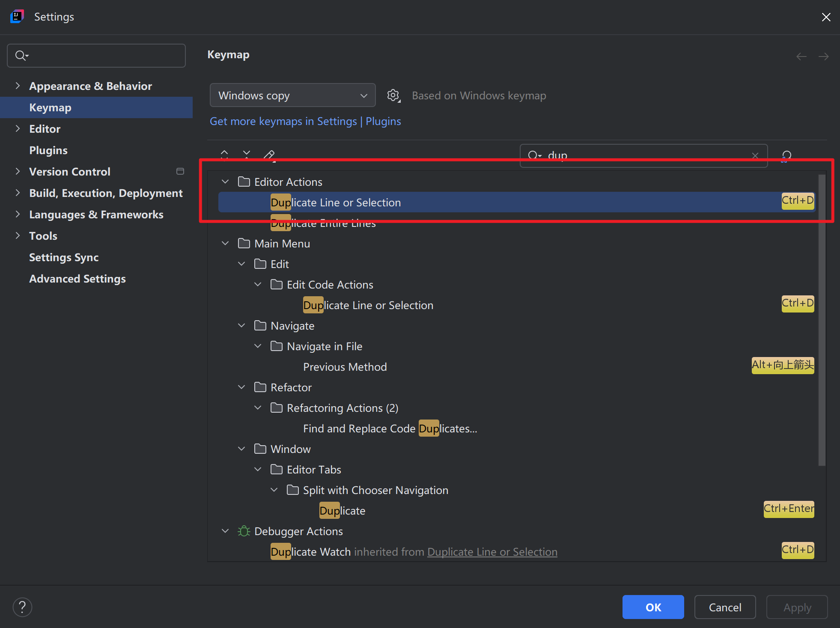This screenshot has height=628, width=840.
Task: Collapse the Edit folder node
Action: tap(241, 264)
